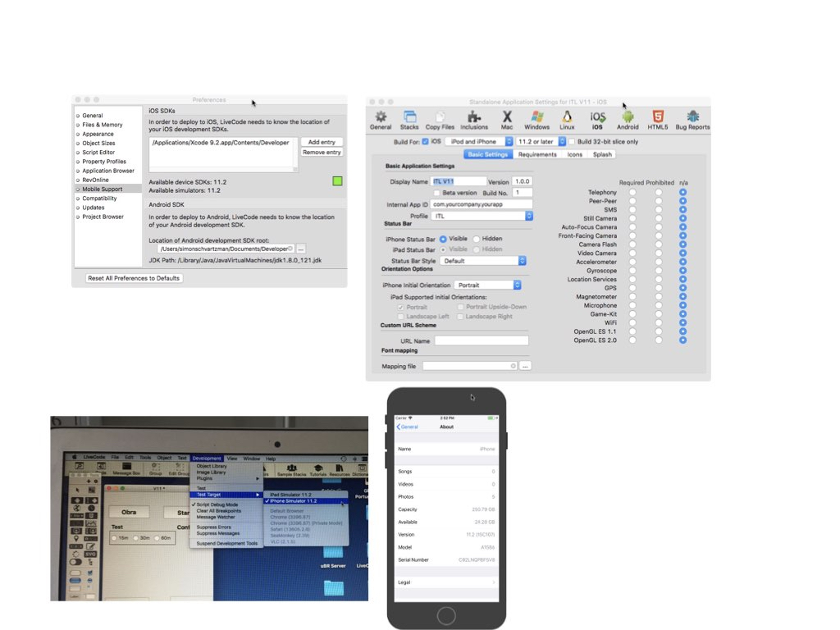The image size is (840, 630).
Task: Select iPhone Status Bar Hidden radio
Action: point(477,239)
